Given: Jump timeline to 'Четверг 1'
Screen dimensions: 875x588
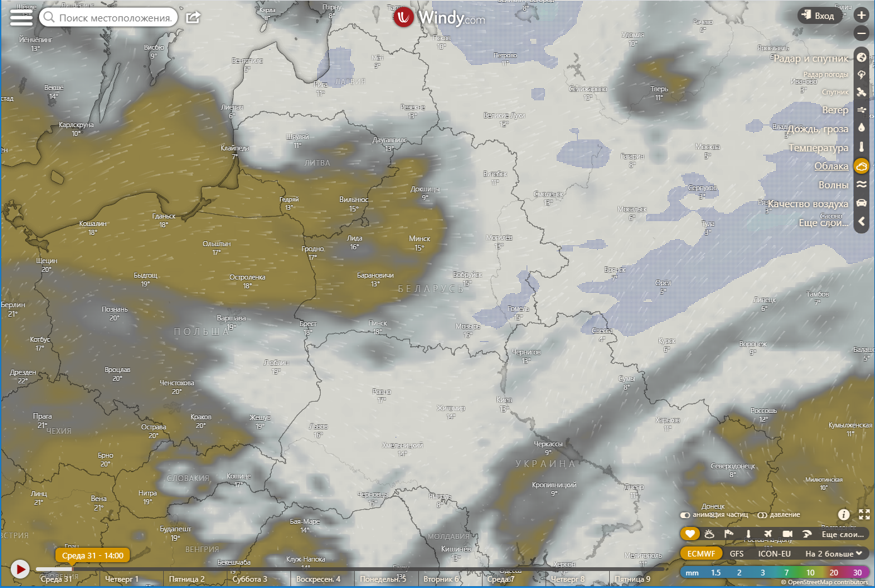Looking at the screenshot, I should 122,579.
